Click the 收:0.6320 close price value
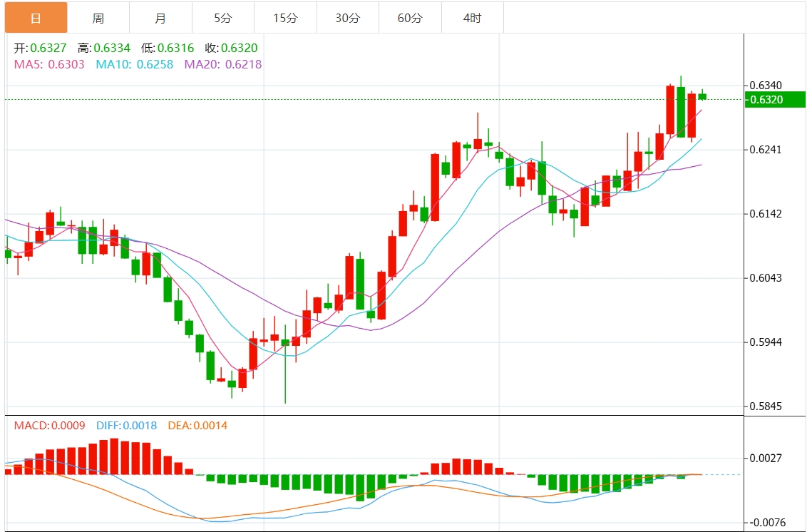 pyautogui.click(x=232, y=48)
